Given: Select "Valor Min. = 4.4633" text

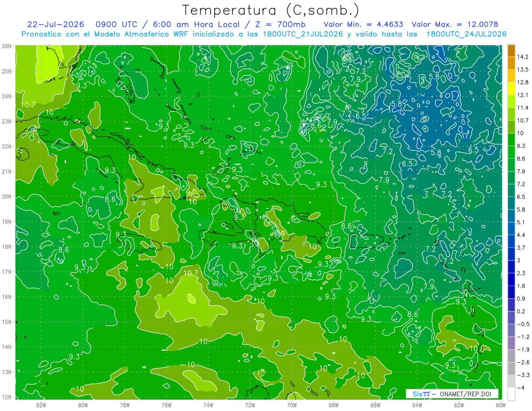Looking at the screenshot, I should (364, 24).
